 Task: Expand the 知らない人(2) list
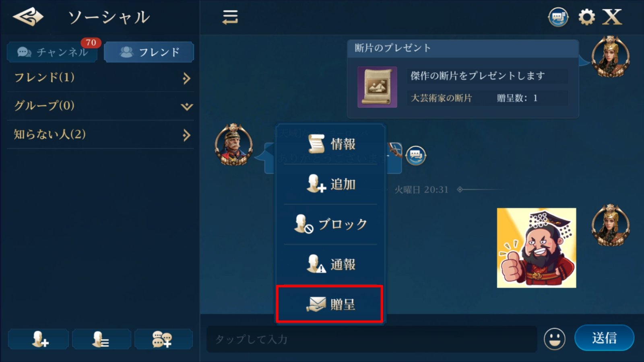(100, 135)
